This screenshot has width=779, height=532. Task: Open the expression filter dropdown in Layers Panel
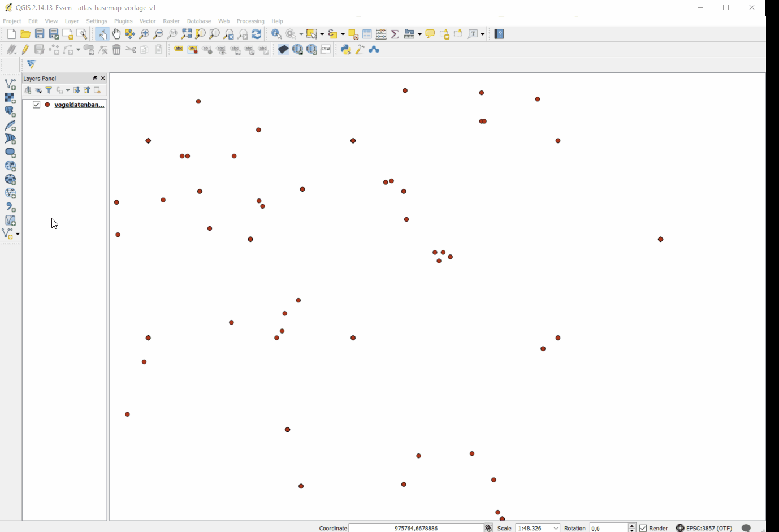pos(68,90)
